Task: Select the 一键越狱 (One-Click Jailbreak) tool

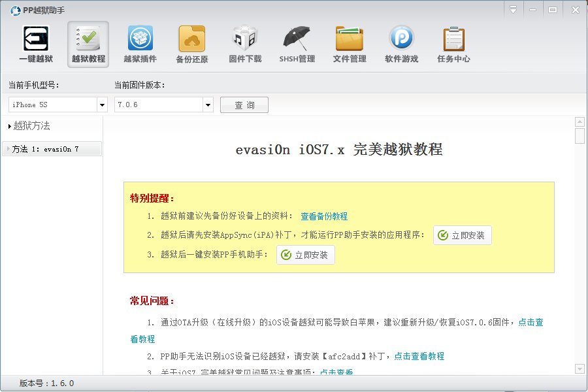Action: click(36, 44)
